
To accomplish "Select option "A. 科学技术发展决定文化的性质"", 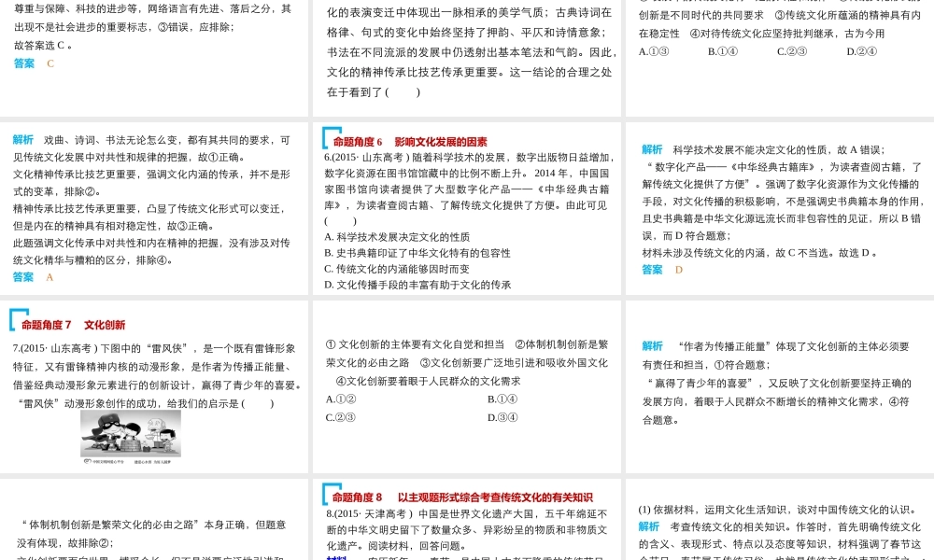I will pyautogui.click(x=397, y=237).
